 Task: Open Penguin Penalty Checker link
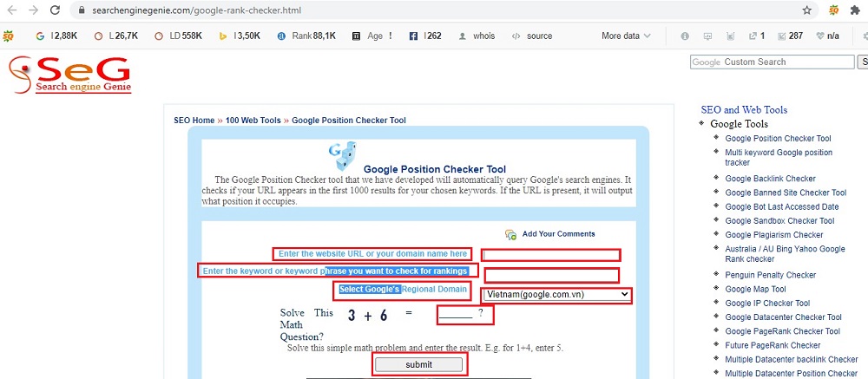coord(771,275)
